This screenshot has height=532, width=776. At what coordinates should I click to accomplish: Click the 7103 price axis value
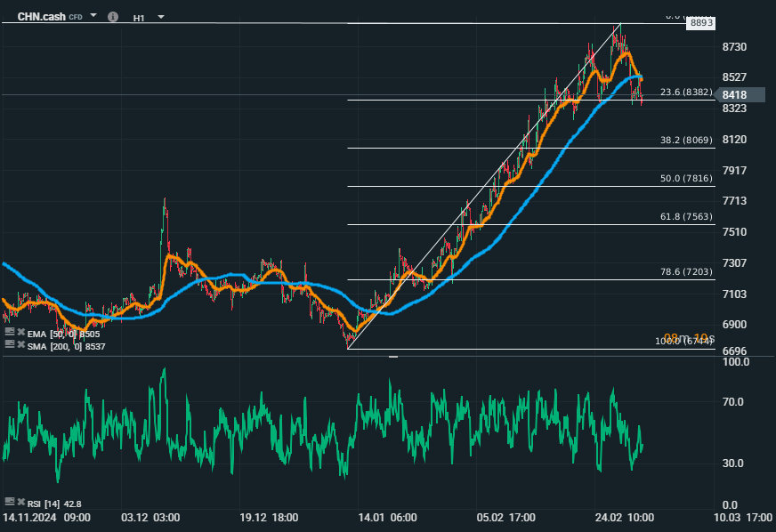click(734, 294)
